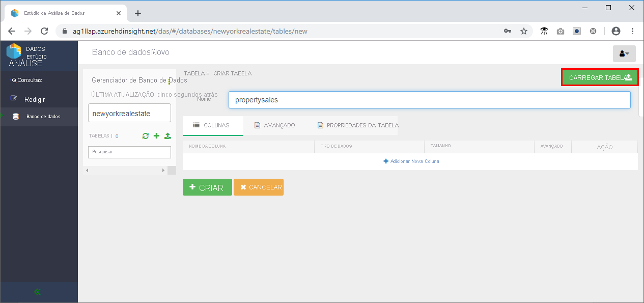This screenshot has height=303, width=644.
Task: Bookmark the page with the star icon
Action: (524, 31)
